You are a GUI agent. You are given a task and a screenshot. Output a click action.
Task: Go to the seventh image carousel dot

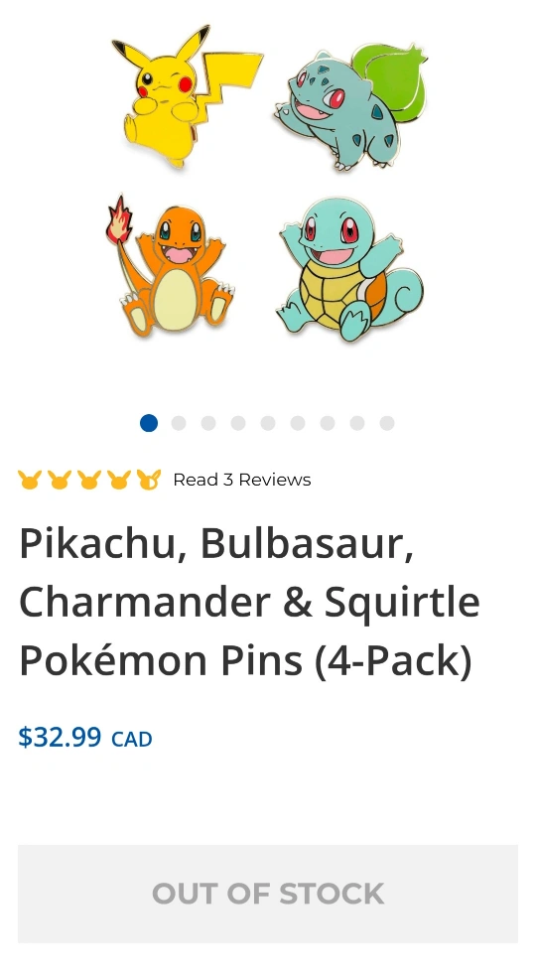(328, 423)
